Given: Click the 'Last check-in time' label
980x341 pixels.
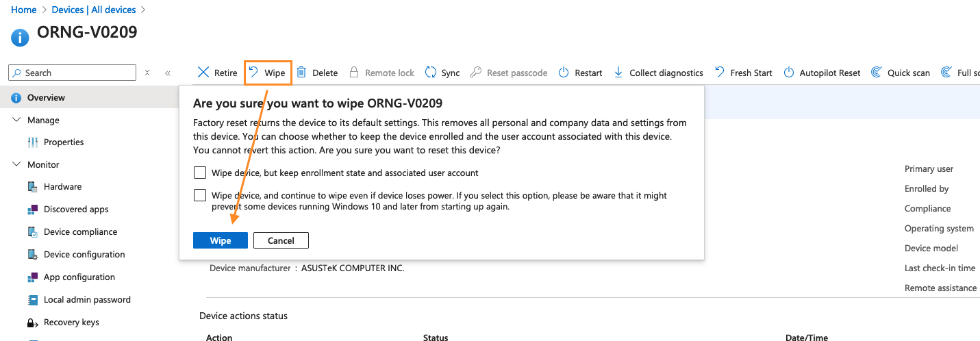Looking at the screenshot, I should point(940,268).
